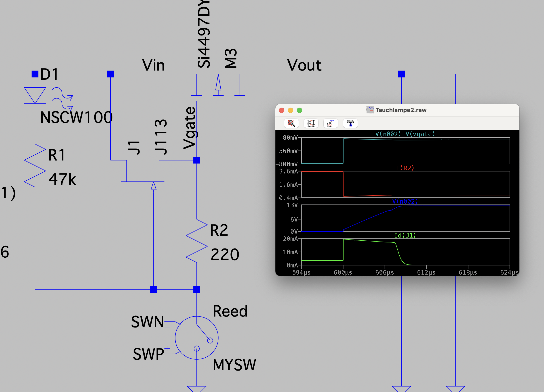Click the zoom-to-fit magnifier toolbar icon
Viewport: 544px width, 392px height.
(291, 123)
